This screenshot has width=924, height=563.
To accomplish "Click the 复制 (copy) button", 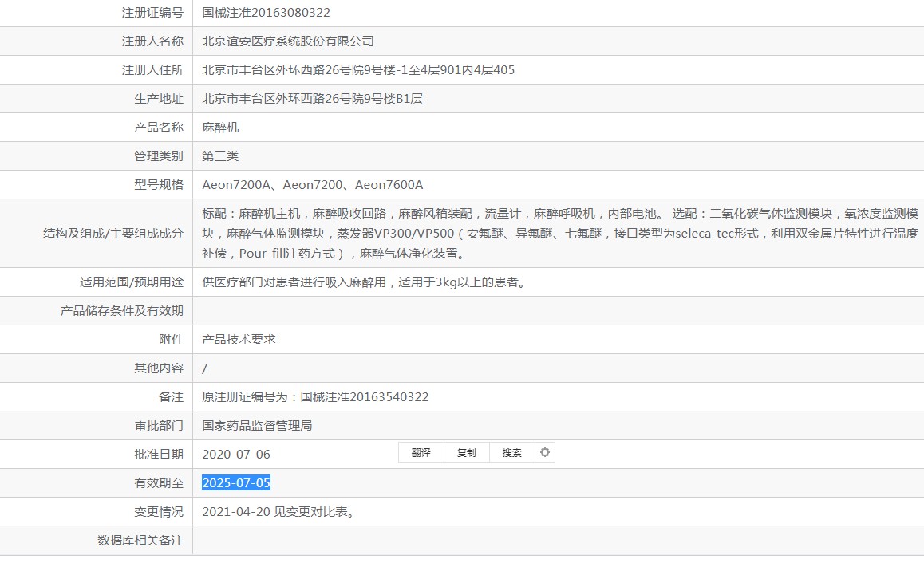I will [x=466, y=452].
